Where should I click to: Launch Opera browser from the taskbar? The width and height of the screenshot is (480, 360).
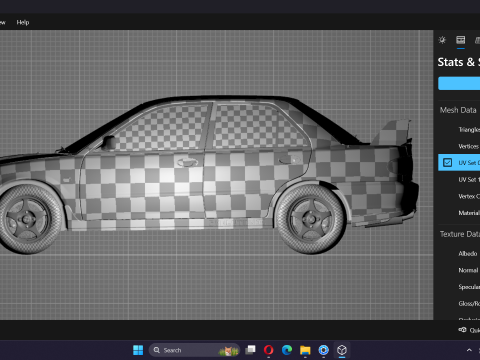[x=269, y=350]
